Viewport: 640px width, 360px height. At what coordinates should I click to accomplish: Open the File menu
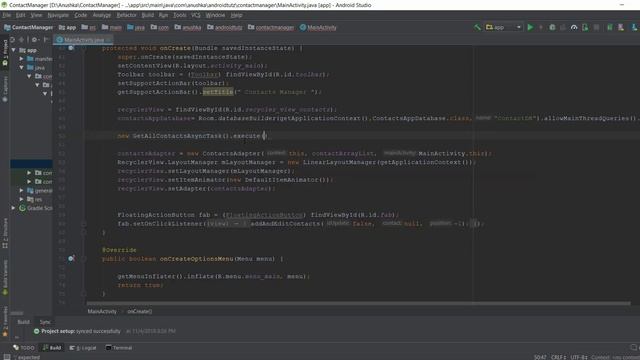pyautogui.click(x=7, y=15)
